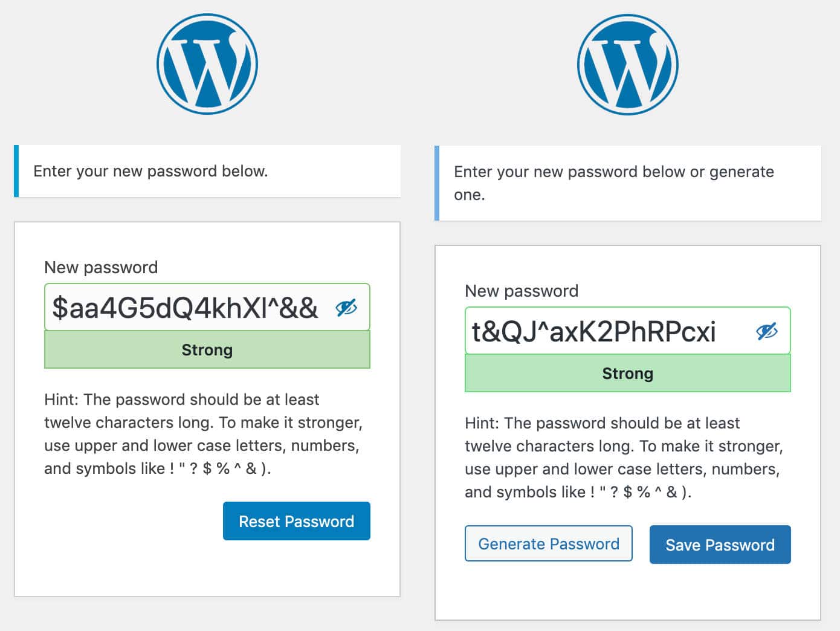Click the right New password label
This screenshot has width=840, height=631.
[x=521, y=291]
